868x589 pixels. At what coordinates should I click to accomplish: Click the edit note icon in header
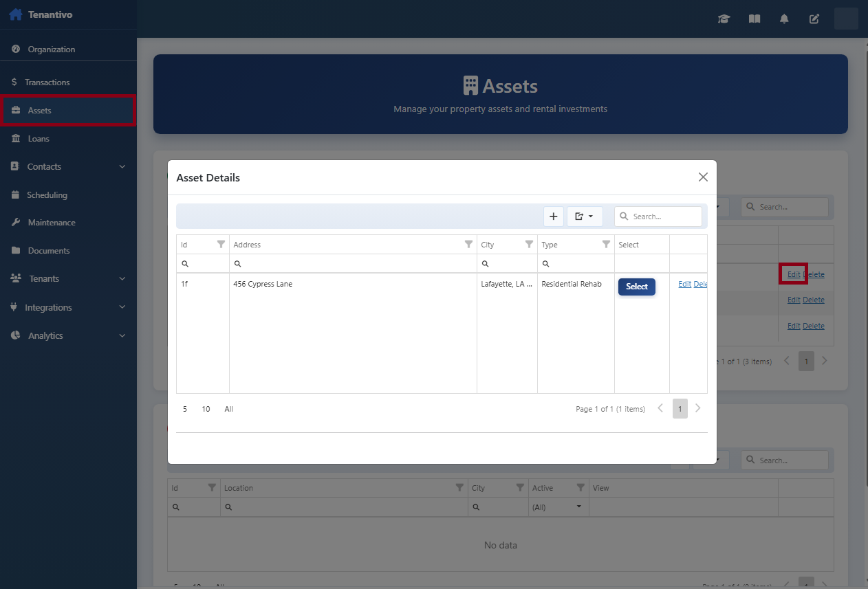pos(814,19)
